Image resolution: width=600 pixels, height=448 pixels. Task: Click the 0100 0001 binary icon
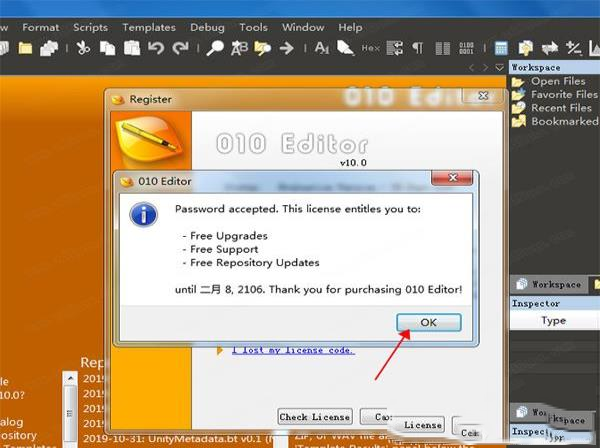pyautogui.click(x=466, y=48)
